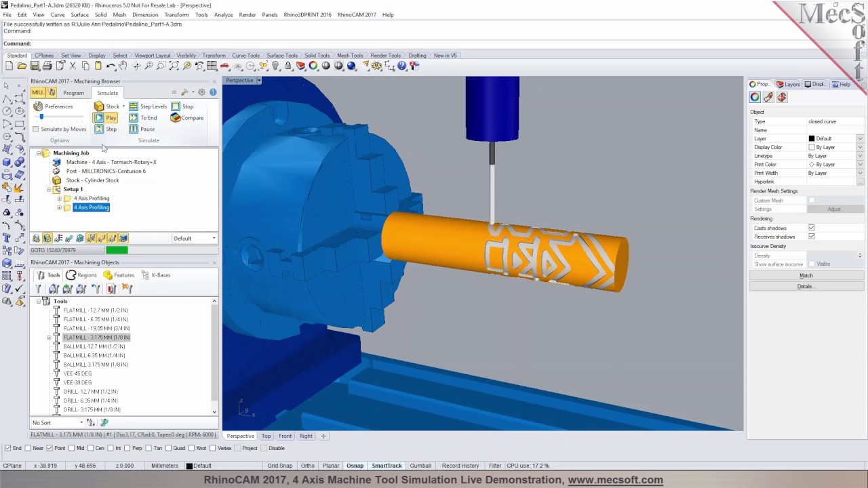The width and height of the screenshot is (868, 488).
Task: Click the Step simulation button
Action: click(x=105, y=129)
